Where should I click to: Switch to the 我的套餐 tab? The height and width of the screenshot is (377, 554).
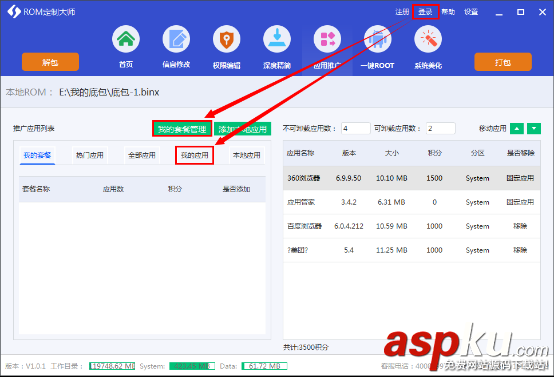(37, 155)
